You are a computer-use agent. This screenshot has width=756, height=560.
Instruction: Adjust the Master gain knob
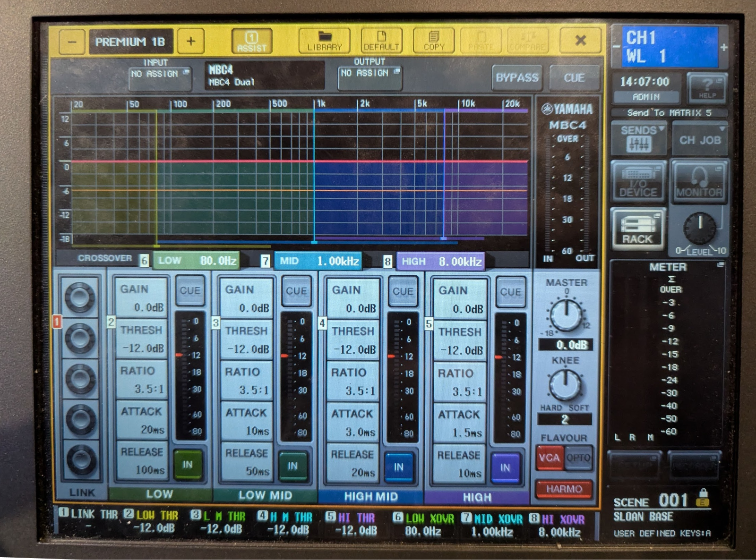566,315
